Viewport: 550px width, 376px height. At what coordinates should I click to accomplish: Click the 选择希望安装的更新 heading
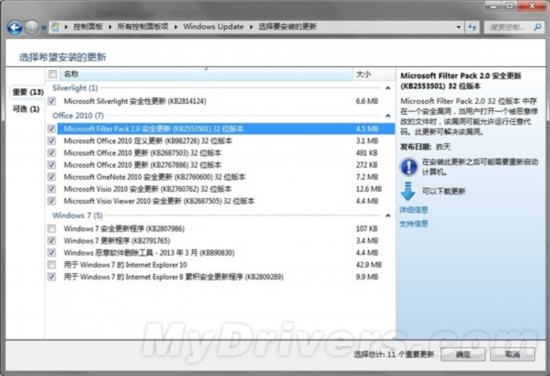pyautogui.click(x=62, y=57)
